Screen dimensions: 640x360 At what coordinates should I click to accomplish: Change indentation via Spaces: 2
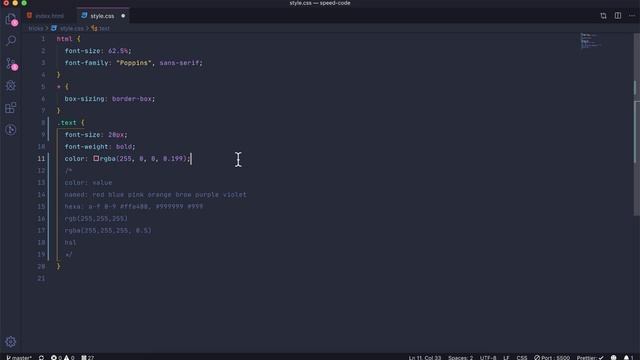pyautogui.click(x=460, y=357)
